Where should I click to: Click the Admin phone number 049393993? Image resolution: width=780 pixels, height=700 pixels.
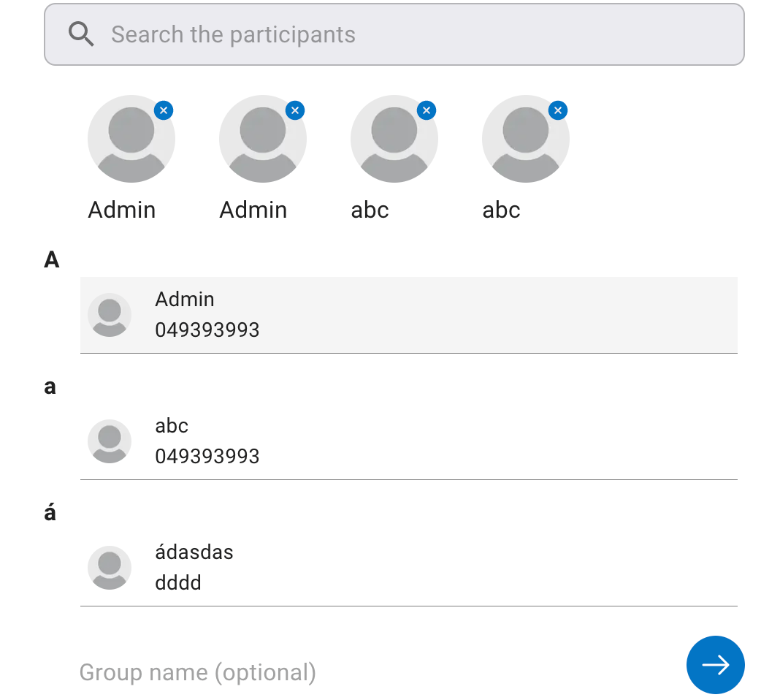coord(207,330)
